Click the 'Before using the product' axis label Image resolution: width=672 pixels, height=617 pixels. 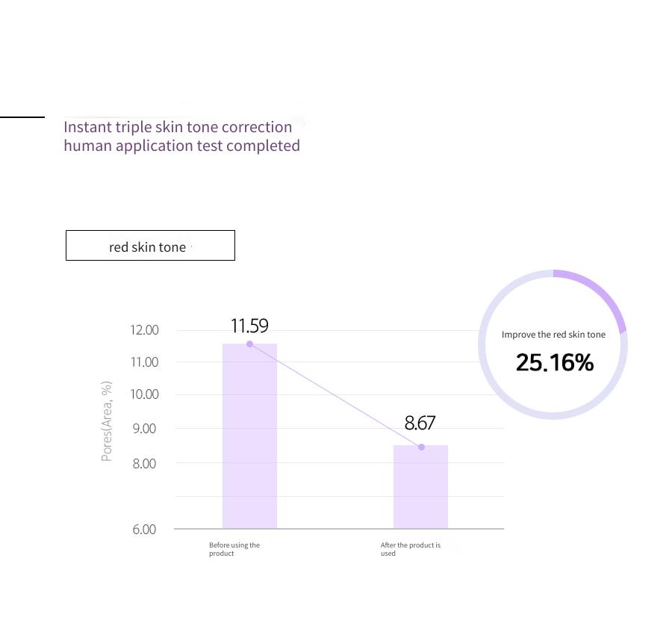(234, 549)
